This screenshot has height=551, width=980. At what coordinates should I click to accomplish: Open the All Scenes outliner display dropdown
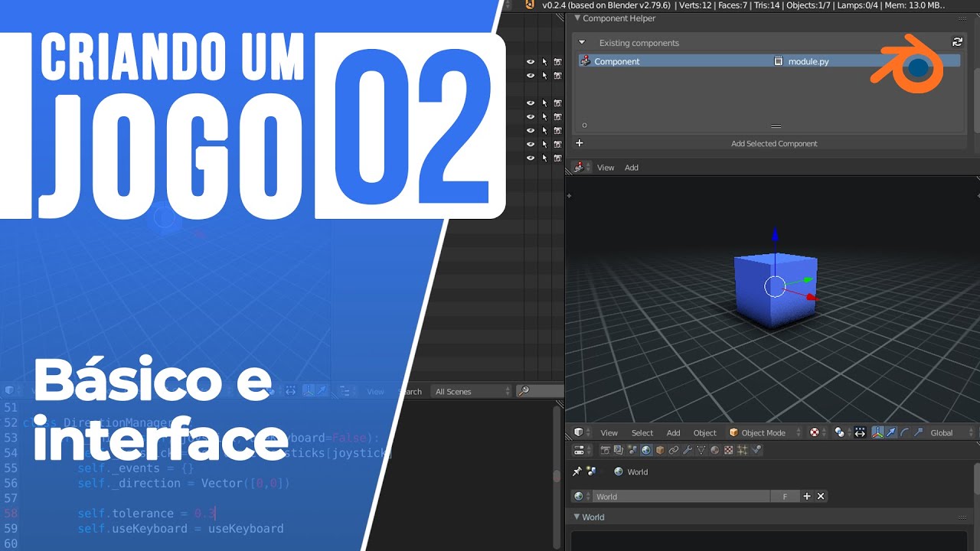(471, 391)
